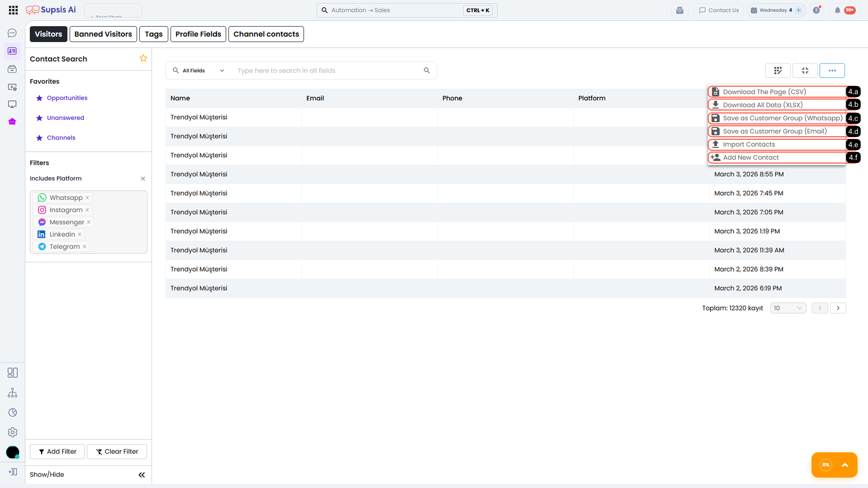Click the mail inbox icon in header
This screenshot has width=868, height=488.
tap(680, 10)
